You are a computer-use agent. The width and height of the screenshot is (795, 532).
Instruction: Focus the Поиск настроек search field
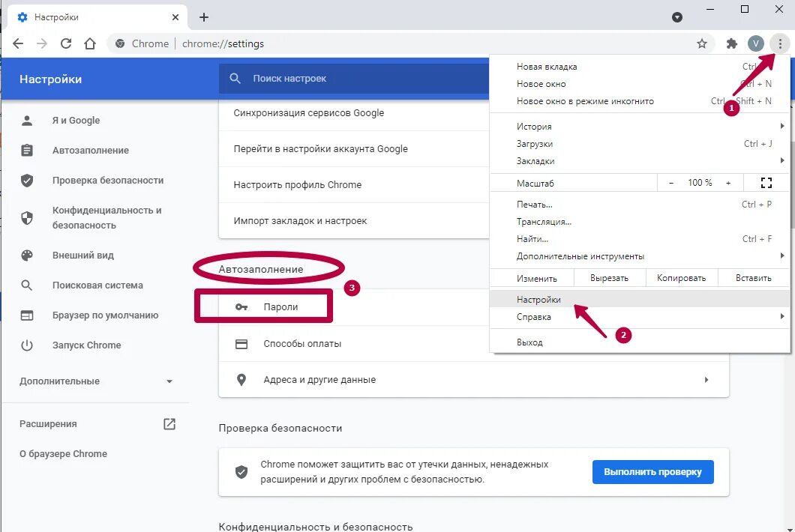[x=354, y=79]
